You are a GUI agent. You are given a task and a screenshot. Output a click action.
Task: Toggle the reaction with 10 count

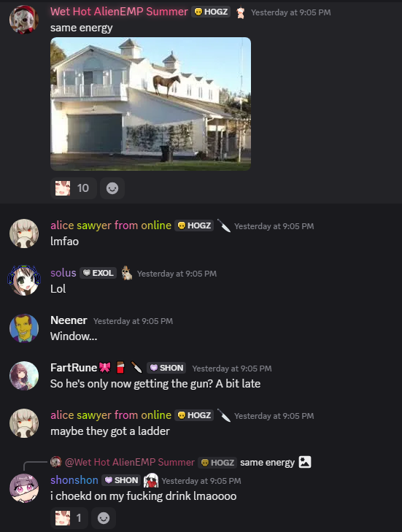click(x=74, y=188)
